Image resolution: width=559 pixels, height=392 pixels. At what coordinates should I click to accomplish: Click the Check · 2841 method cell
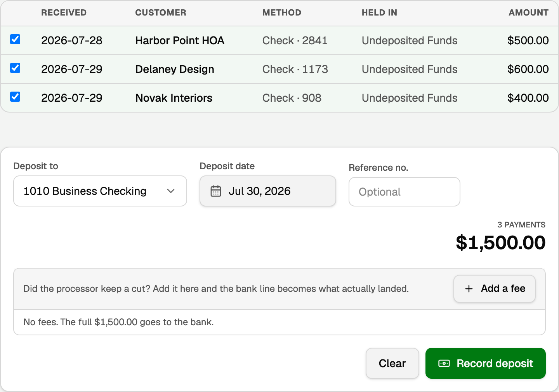pos(295,40)
